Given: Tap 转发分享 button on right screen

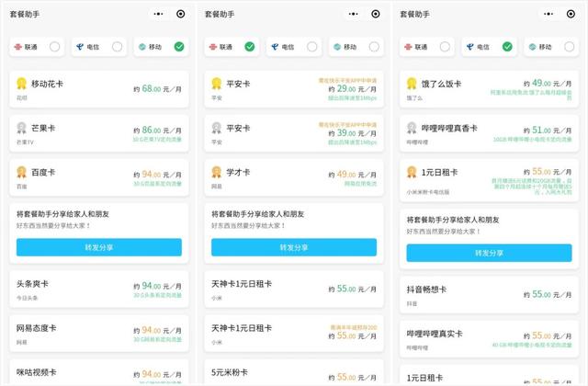Looking at the screenshot, I should pyautogui.click(x=489, y=253).
